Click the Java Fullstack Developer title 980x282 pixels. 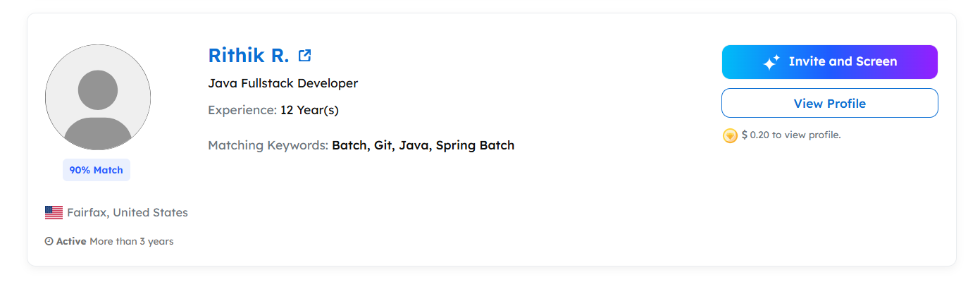click(x=283, y=83)
